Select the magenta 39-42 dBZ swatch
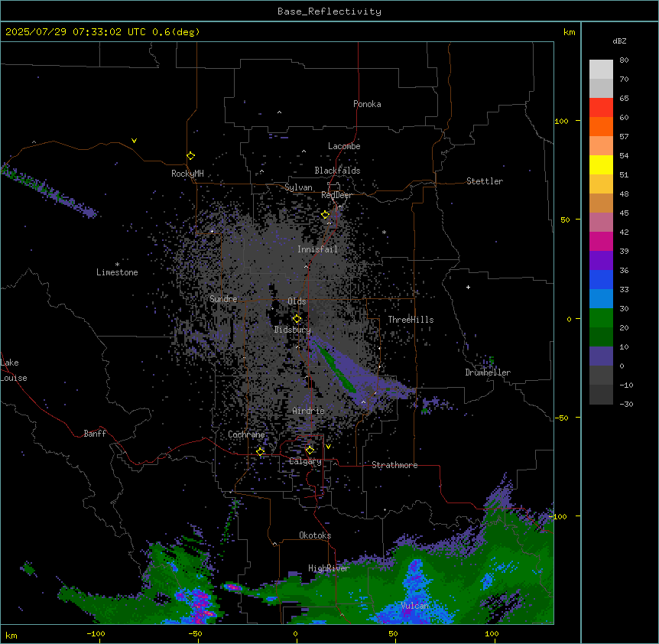 pos(601,241)
